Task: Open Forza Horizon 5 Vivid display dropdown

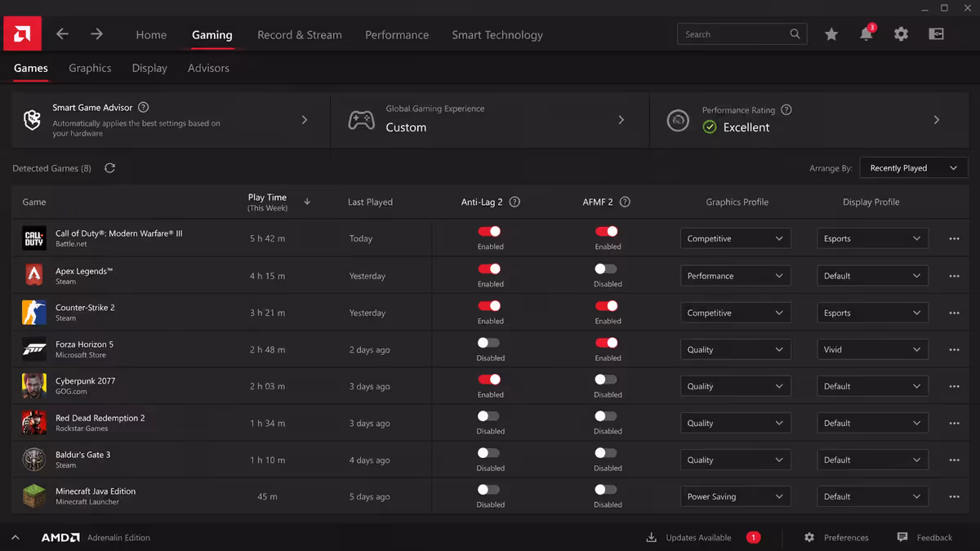Action: 872,349
